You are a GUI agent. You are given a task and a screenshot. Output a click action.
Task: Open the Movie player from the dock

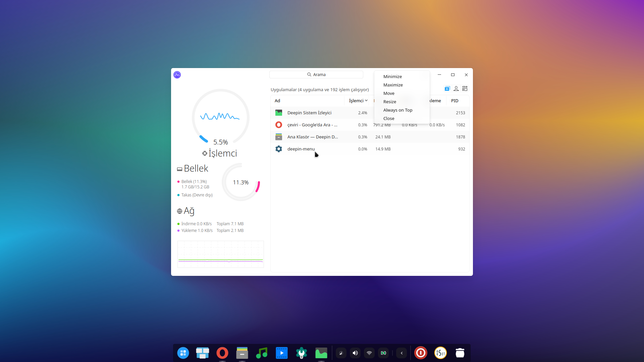coord(281,353)
